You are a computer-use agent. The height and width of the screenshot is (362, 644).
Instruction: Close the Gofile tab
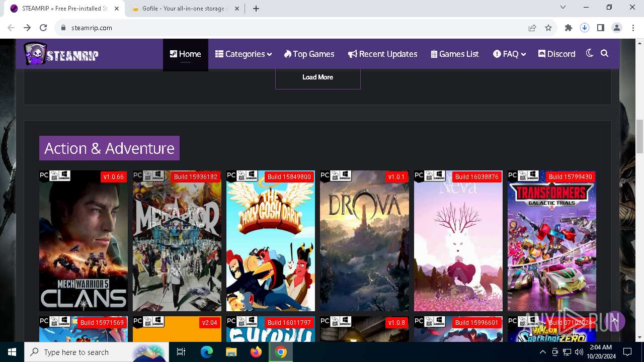[236, 9]
